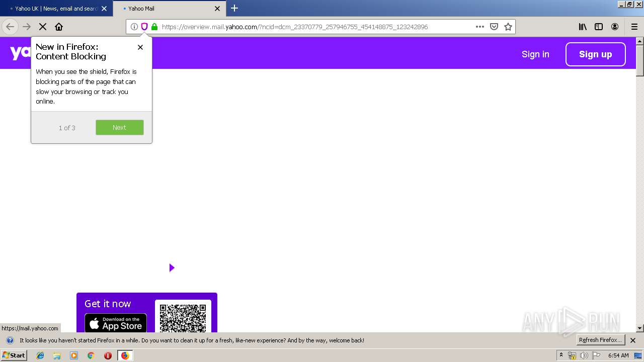Launch Google Chrome from taskbar
The width and height of the screenshot is (644, 362).
pos(91,355)
